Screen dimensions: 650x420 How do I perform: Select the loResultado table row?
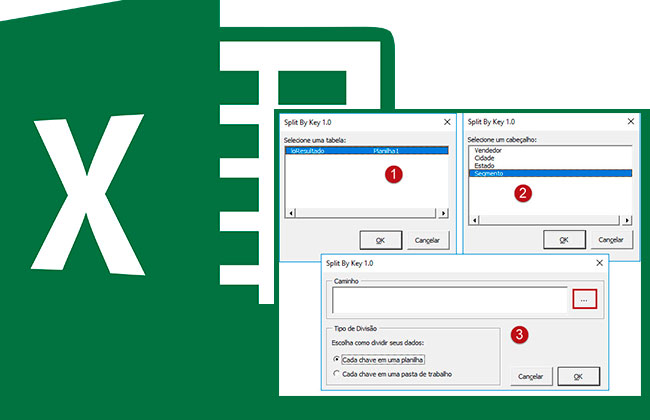[x=366, y=151]
